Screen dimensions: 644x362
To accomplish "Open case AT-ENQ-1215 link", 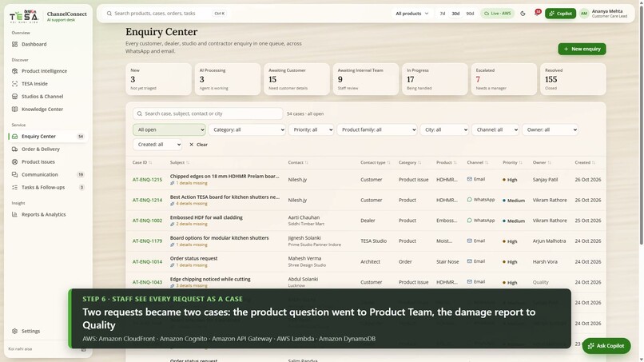I will [147, 180].
